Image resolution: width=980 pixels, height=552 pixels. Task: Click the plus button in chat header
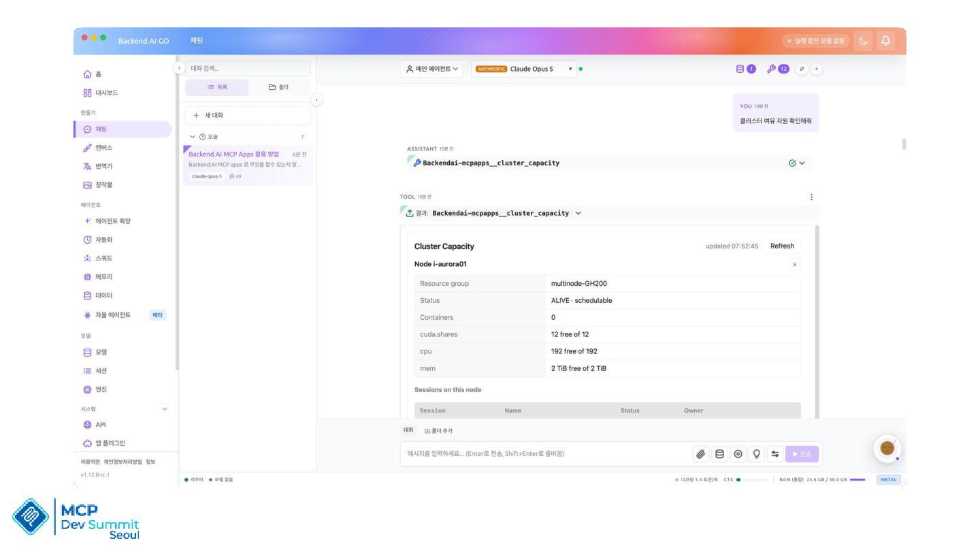point(817,69)
